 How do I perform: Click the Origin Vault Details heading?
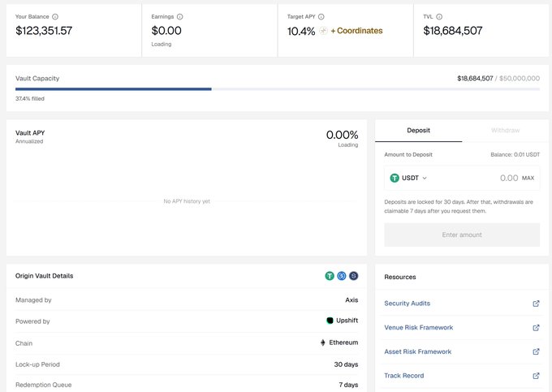coord(45,276)
